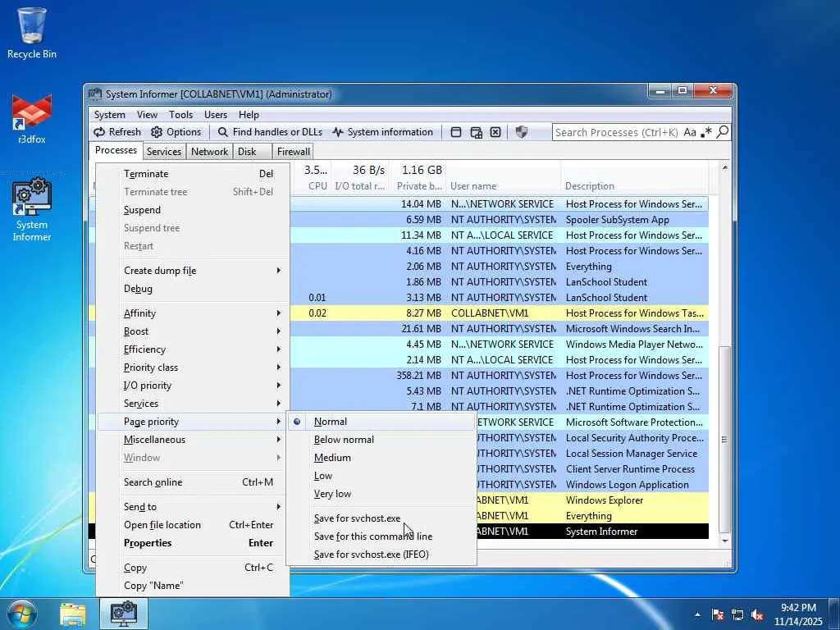Expand Miscellaneous submenu
The image size is (840, 630).
pyautogui.click(x=193, y=440)
